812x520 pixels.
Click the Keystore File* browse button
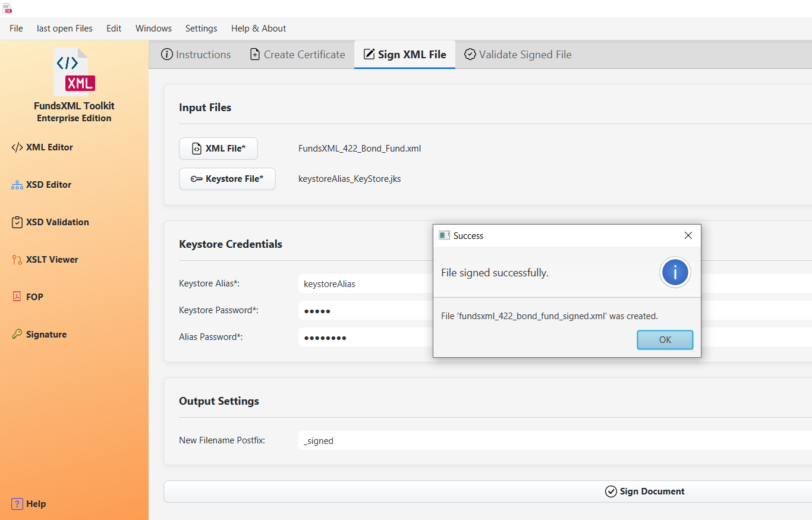coord(227,179)
